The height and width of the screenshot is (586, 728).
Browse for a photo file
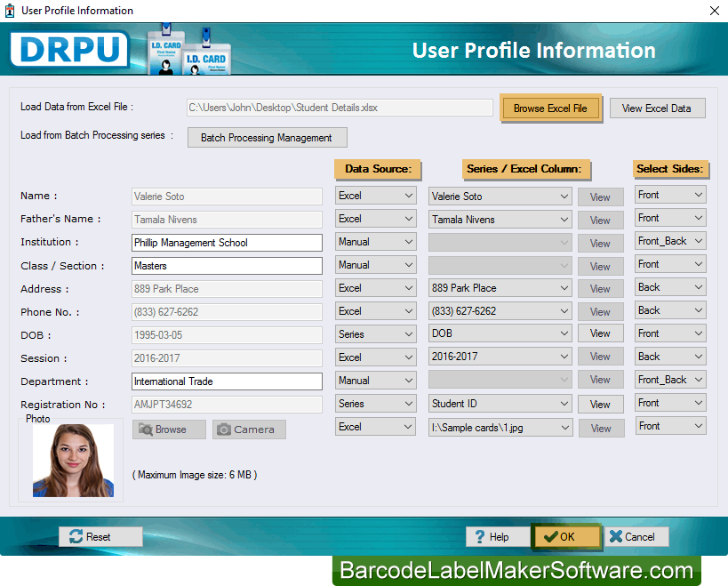coord(169,429)
